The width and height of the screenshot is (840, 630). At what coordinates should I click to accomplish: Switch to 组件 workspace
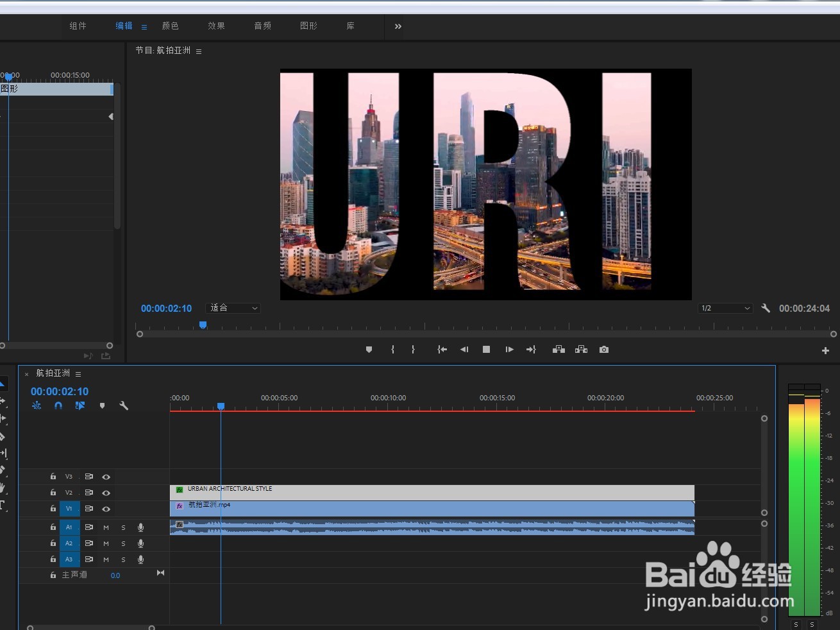(x=78, y=26)
